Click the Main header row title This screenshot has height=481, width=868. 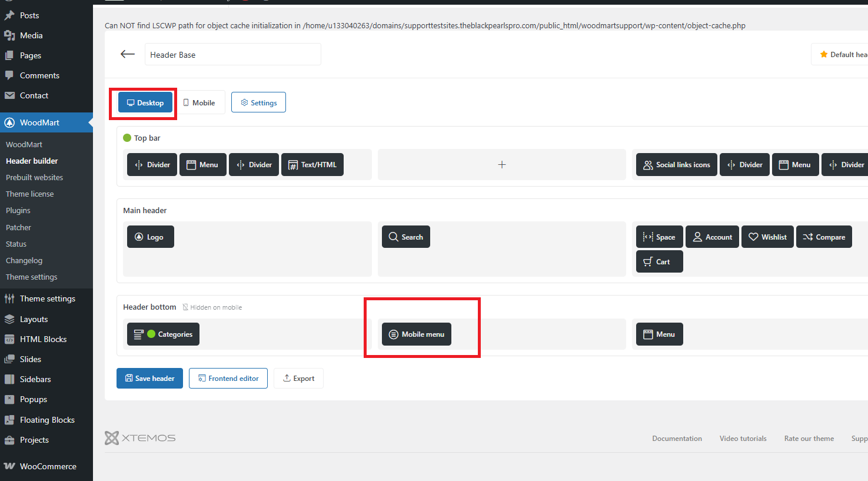[x=145, y=210]
